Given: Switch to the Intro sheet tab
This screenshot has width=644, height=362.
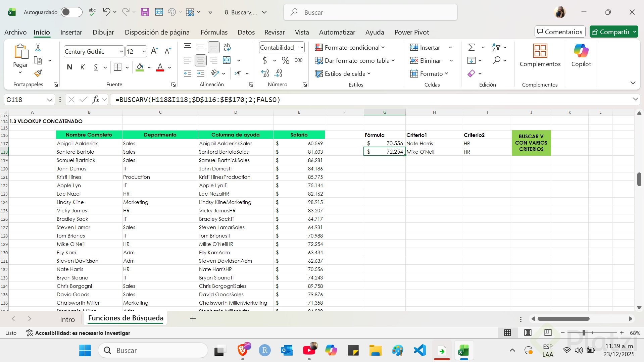Looking at the screenshot, I should [x=67, y=319].
